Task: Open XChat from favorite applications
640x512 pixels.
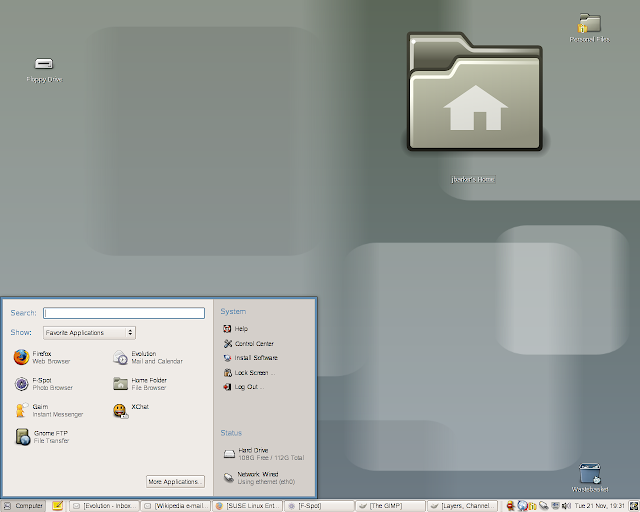Action: pyautogui.click(x=131, y=410)
